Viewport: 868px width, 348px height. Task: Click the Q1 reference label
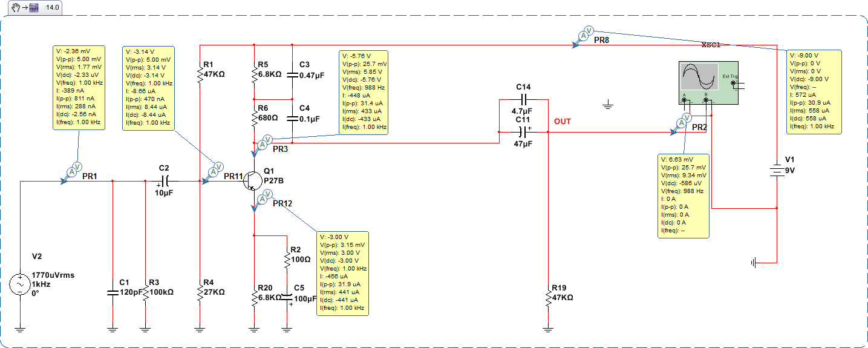click(x=269, y=172)
